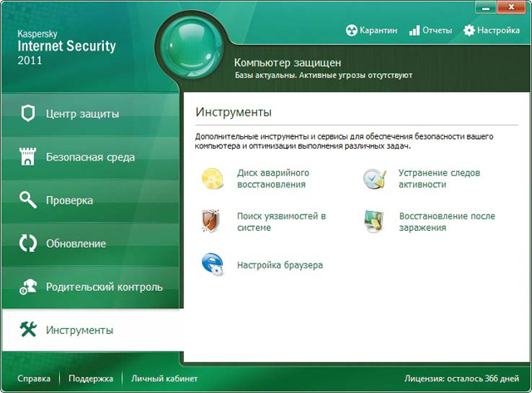Open Настройка браузера tool
The height and width of the screenshot is (393, 532).
pyautogui.click(x=280, y=265)
